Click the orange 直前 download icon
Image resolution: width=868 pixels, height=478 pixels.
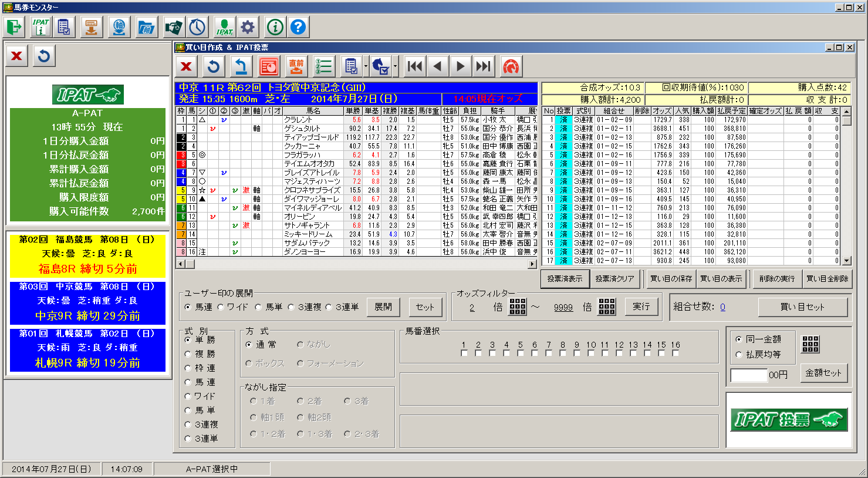(296, 66)
